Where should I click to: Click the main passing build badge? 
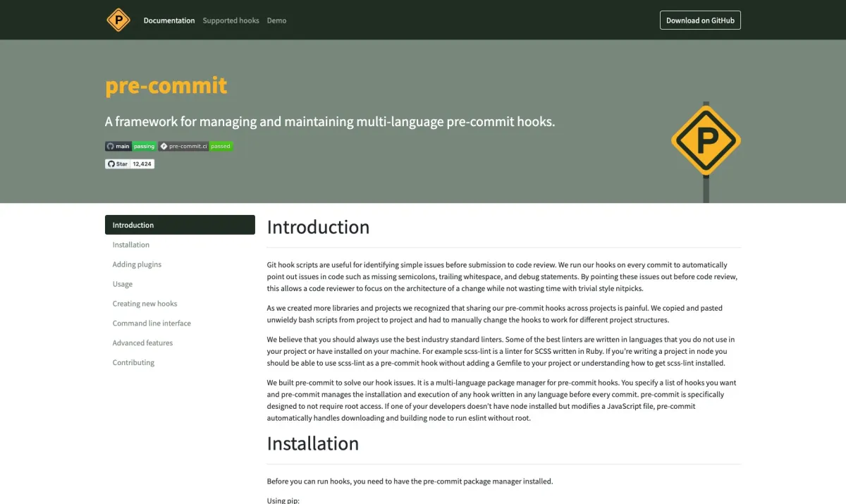point(131,146)
